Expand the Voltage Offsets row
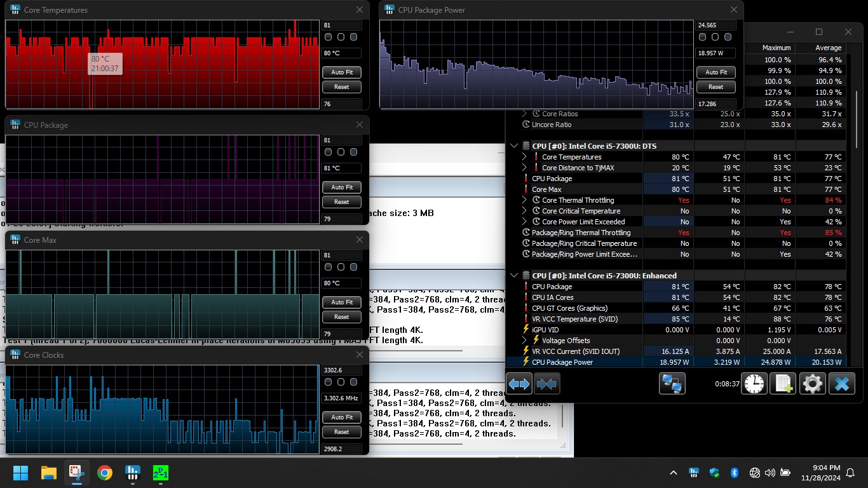The image size is (868, 488). click(525, 341)
